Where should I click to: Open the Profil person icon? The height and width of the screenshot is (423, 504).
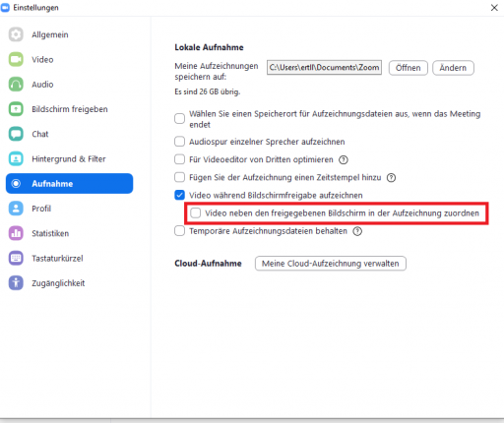pyautogui.click(x=16, y=209)
